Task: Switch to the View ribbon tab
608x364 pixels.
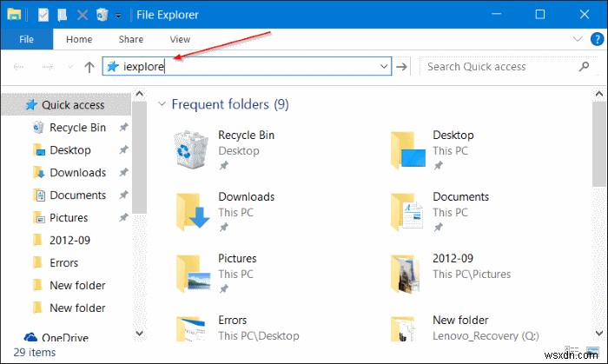Action: (x=180, y=39)
